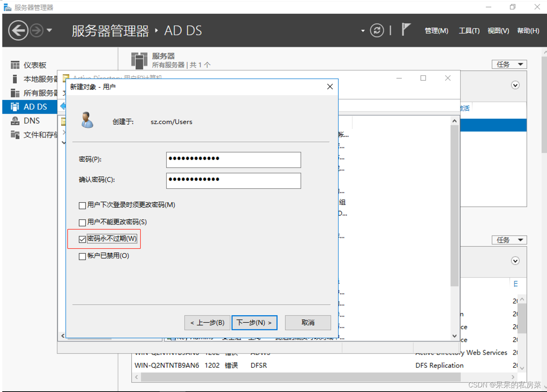Collapse the servers section with its round chevron

pos(515,85)
